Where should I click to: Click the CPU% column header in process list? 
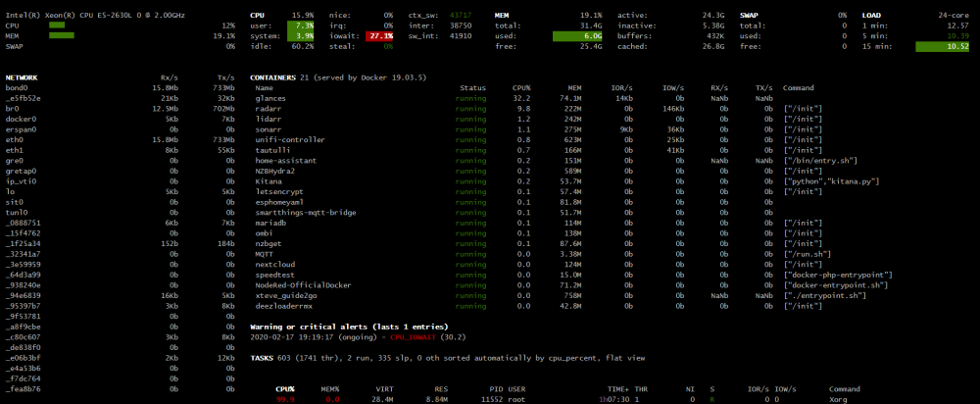tap(285, 389)
